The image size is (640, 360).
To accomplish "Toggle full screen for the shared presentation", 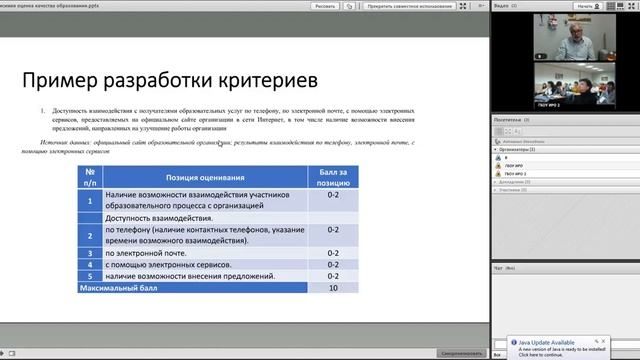I will pyautogui.click(x=463, y=6).
